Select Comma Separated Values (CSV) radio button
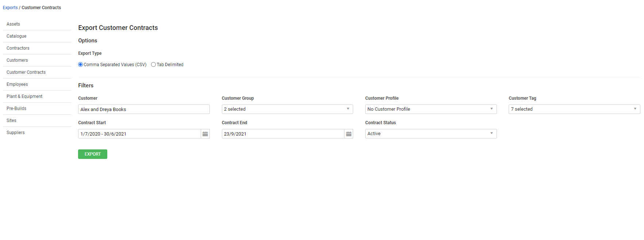This screenshot has height=240, width=644. (81, 65)
